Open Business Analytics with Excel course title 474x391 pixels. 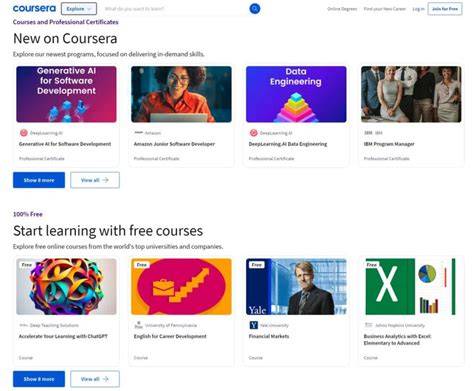397,339
